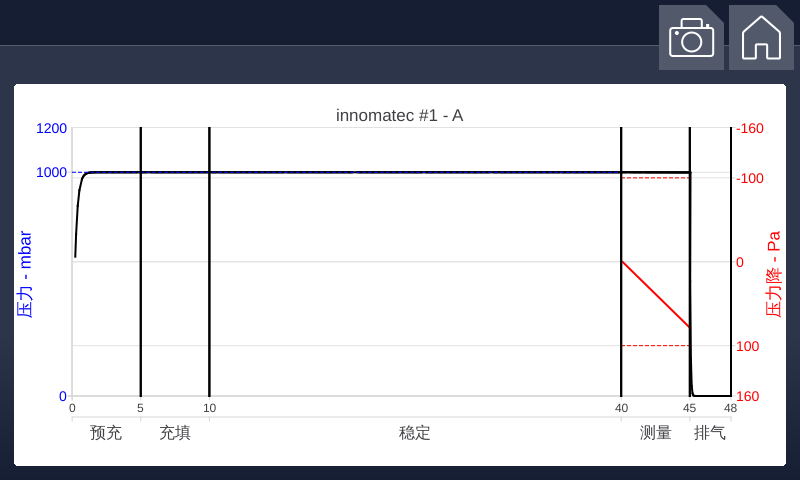Click the 10 second time tick
The image size is (800, 480).
[x=210, y=408]
